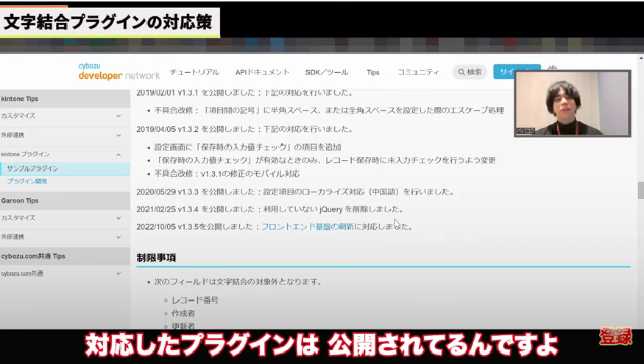This screenshot has width=644, height=364.
Task: Click the 制限事項 section heading
Action: coord(157,258)
